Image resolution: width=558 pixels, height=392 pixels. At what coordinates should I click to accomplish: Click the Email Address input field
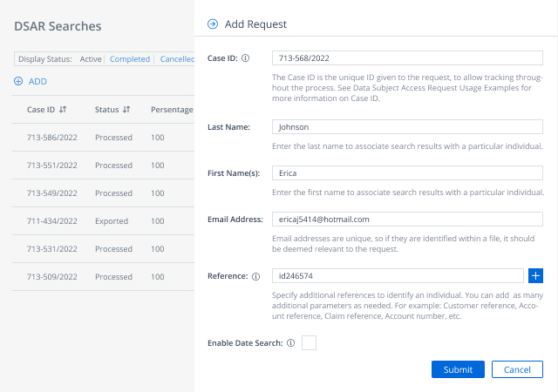[x=407, y=220]
